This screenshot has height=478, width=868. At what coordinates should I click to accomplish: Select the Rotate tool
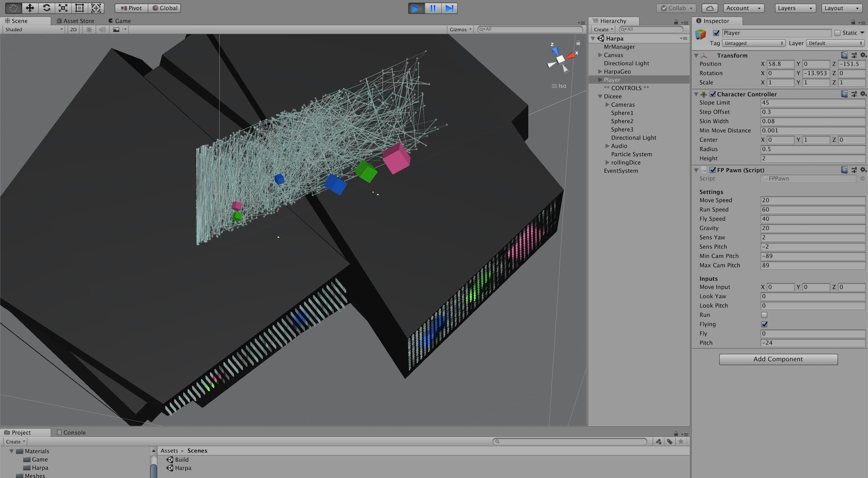tap(46, 8)
